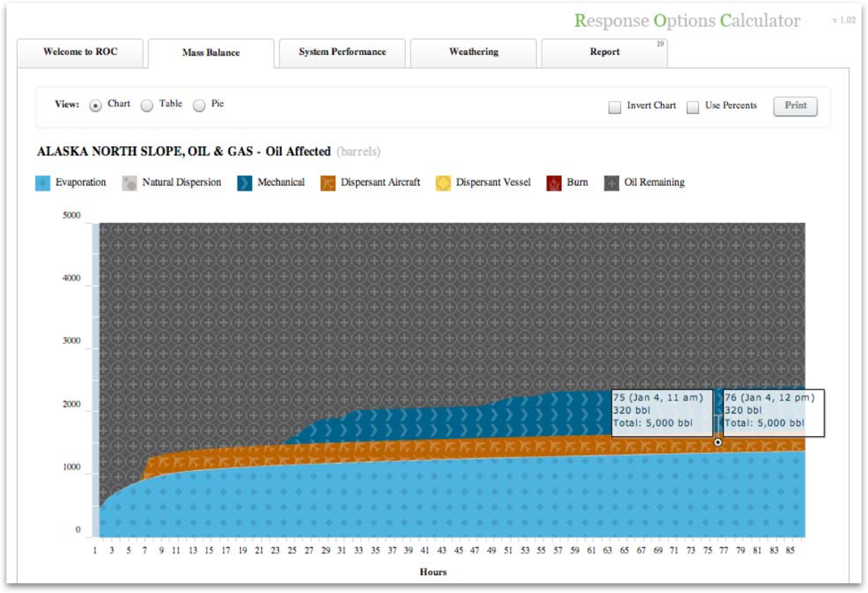Click the Print button
The height and width of the screenshot is (593, 868).
click(x=795, y=106)
